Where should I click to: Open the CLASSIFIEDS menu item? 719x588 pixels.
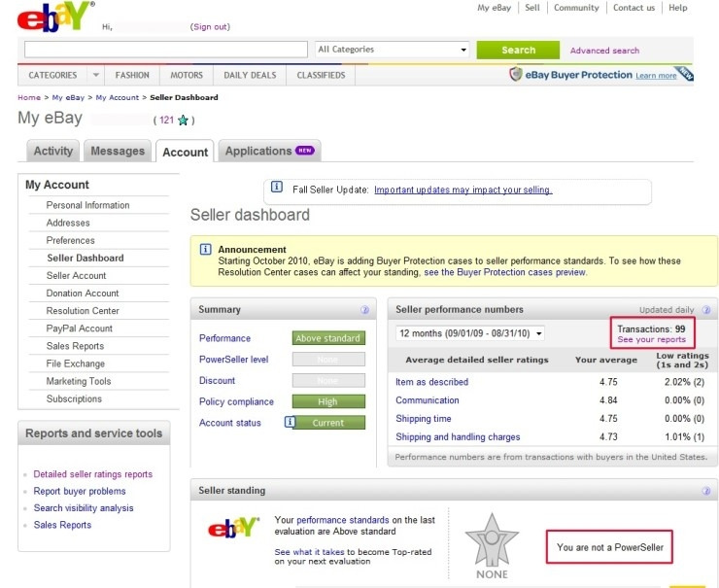[321, 75]
